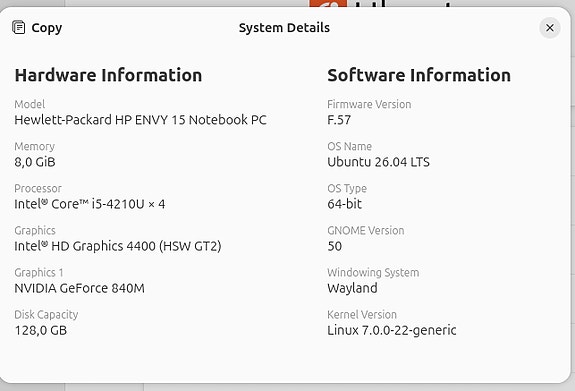Click the Model label
Viewport: 575px width, 391px height.
(x=30, y=104)
